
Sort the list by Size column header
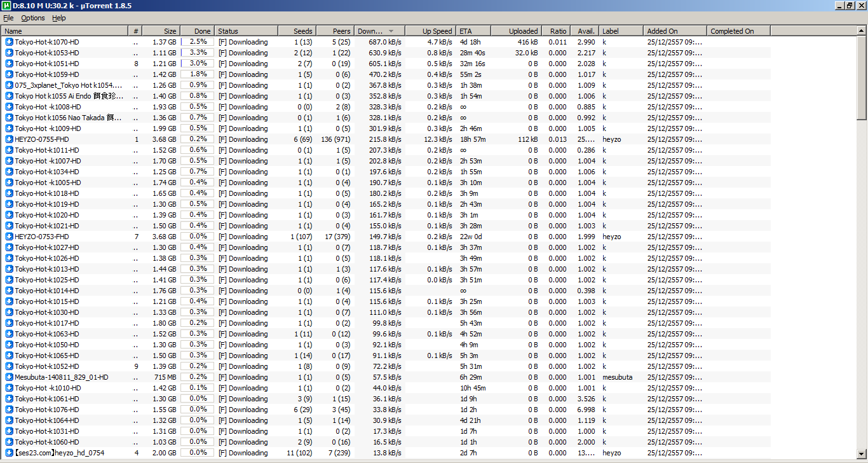pyautogui.click(x=161, y=31)
